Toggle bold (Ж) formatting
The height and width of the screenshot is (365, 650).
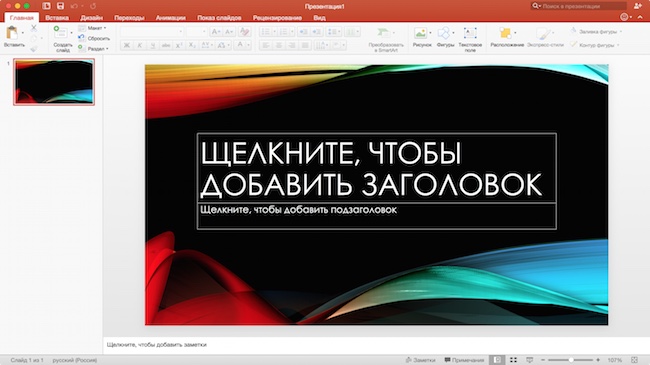[x=127, y=45]
